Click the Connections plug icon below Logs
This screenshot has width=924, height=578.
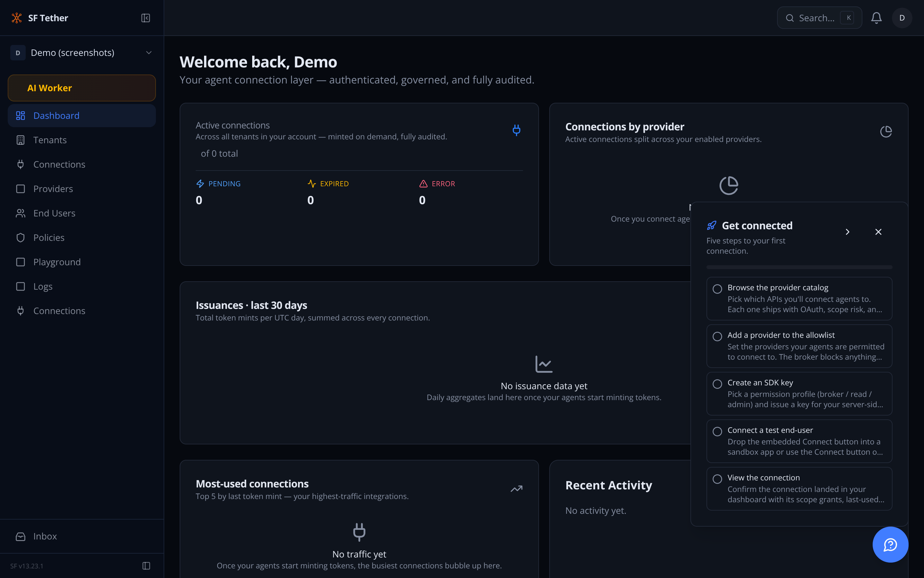21,311
